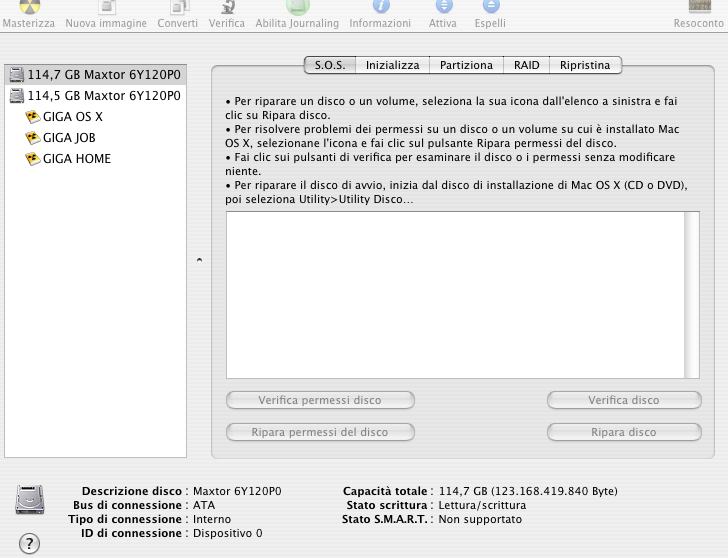Click the Abilita Journaling icon
Viewport: 728px width, 558px height.
(298, 6)
